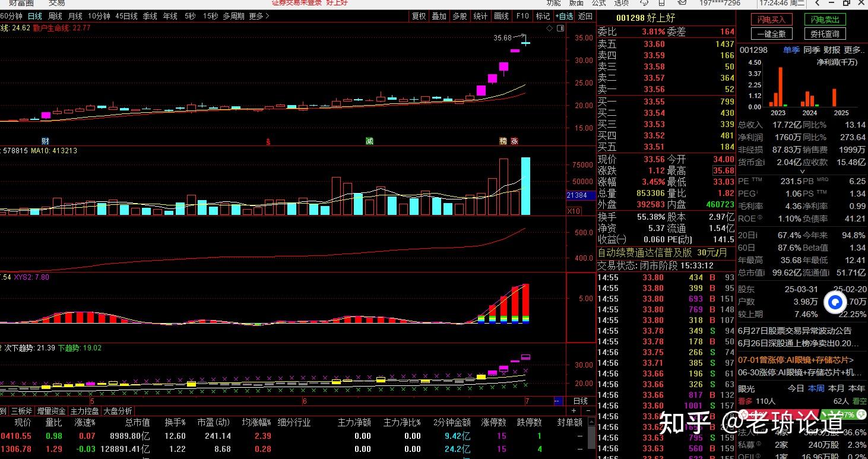Click the blue circular assistant icon
The height and width of the screenshot is (459, 868).
point(835,302)
